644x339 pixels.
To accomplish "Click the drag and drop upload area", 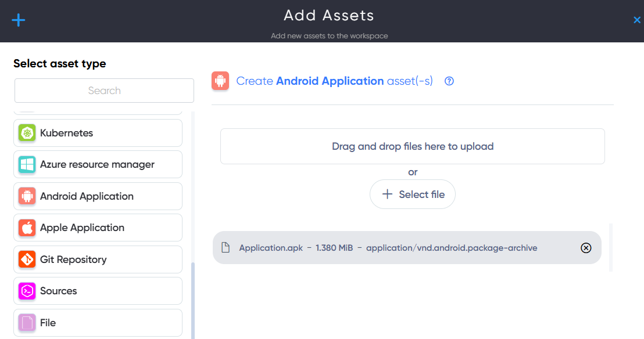I will (x=413, y=146).
